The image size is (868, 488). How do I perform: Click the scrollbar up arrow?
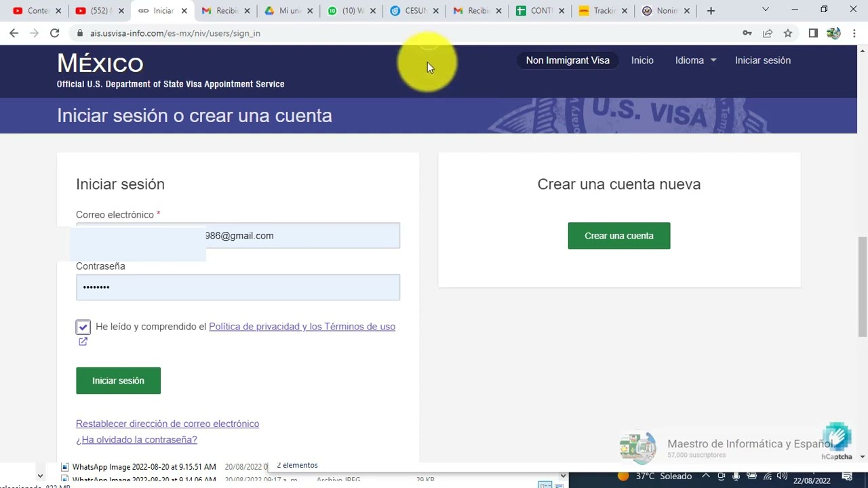tap(863, 50)
